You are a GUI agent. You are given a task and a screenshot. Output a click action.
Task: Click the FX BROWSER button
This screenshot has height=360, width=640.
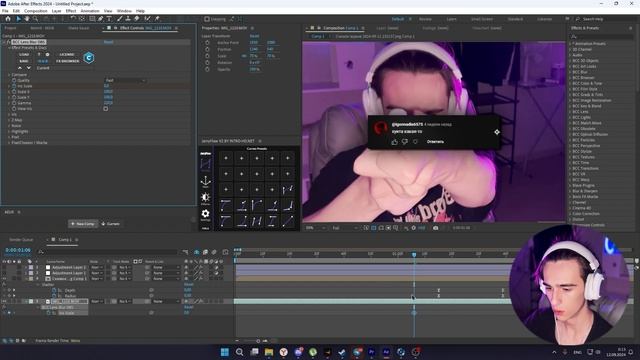(x=68, y=61)
